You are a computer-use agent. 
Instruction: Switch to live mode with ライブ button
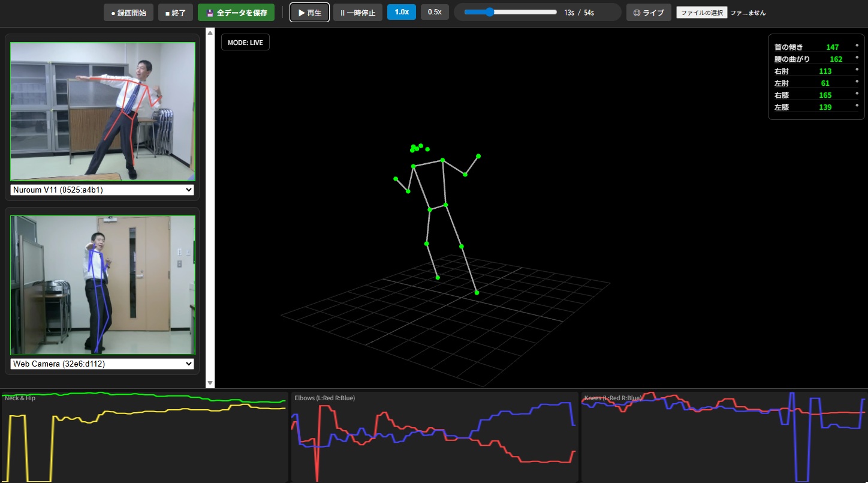pos(649,13)
